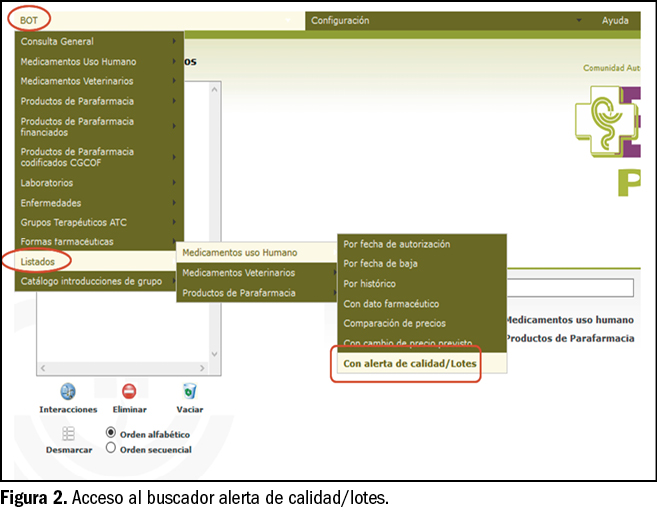Screen dimensions: 657x511
Task: Click the Desmarcar grid icon
Action: click(x=68, y=433)
